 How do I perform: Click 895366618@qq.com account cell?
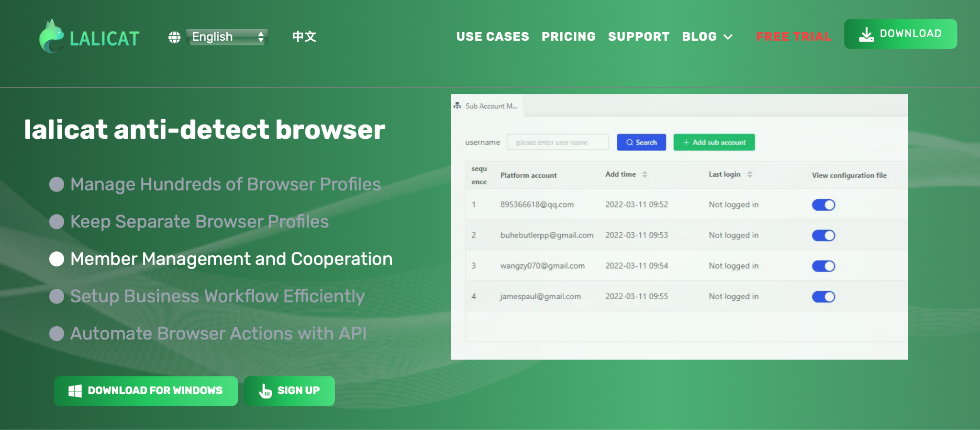coord(537,204)
